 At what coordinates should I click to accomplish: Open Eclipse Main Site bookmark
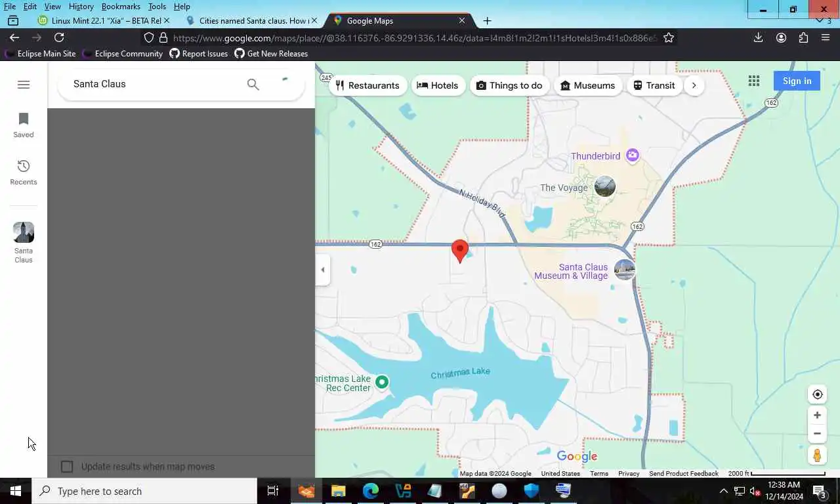coord(41,54)
